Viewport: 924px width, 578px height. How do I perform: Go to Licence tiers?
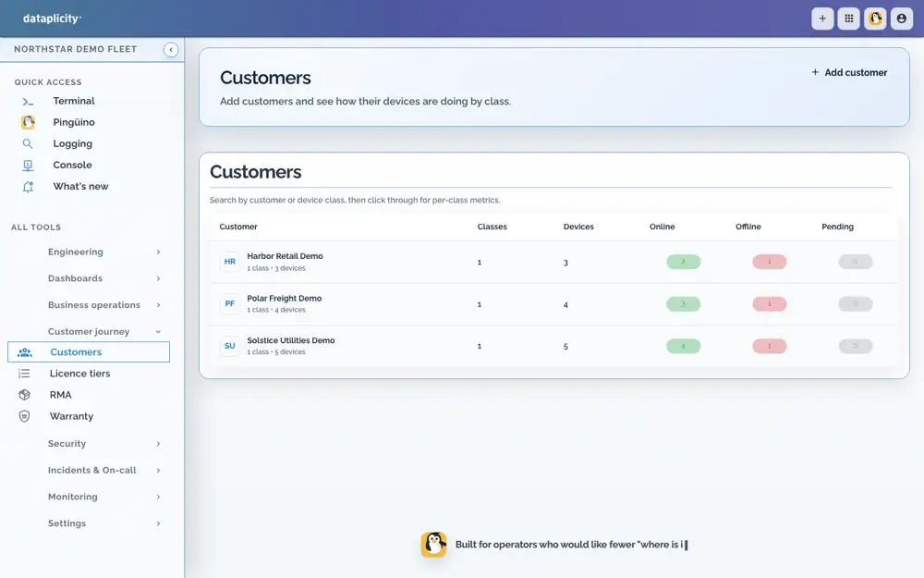click(x=79, y=374)
